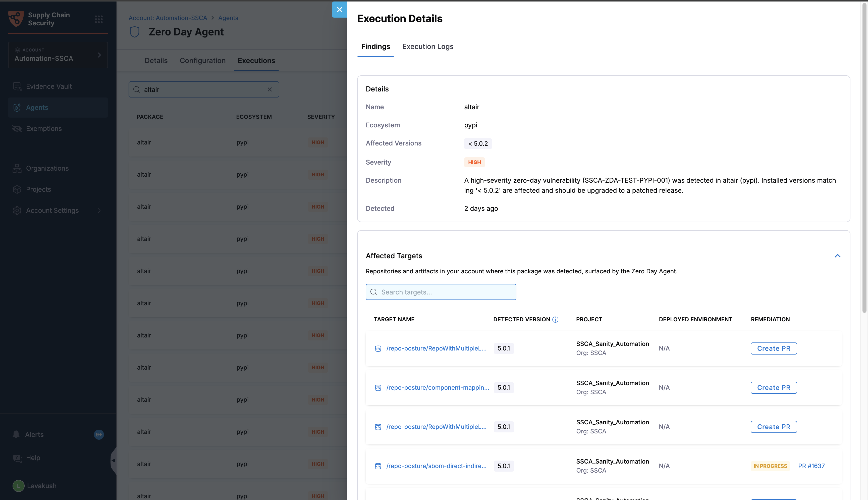Click the Execution Details vertical scrollbar
The height and width of the screenshot is (500, 868).
864,158
